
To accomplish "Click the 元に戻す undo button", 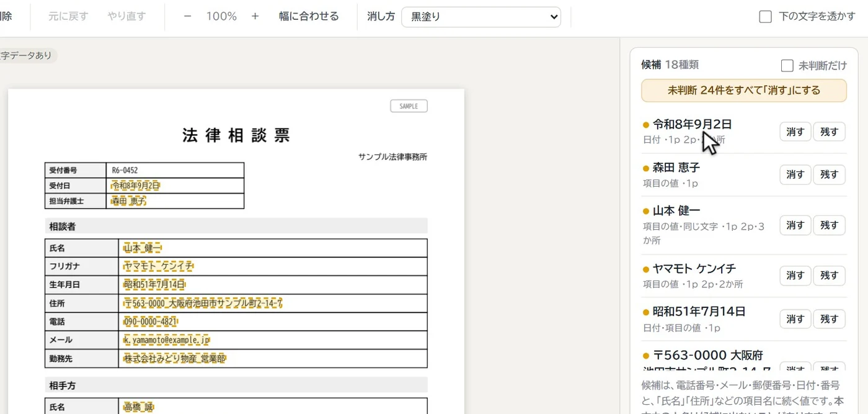I will click(68, 17).
